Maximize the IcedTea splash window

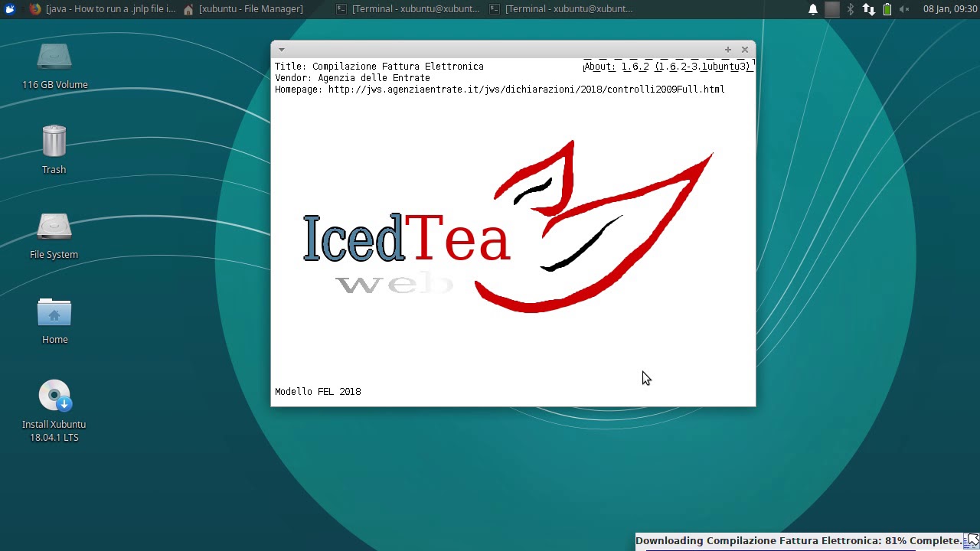728,50
